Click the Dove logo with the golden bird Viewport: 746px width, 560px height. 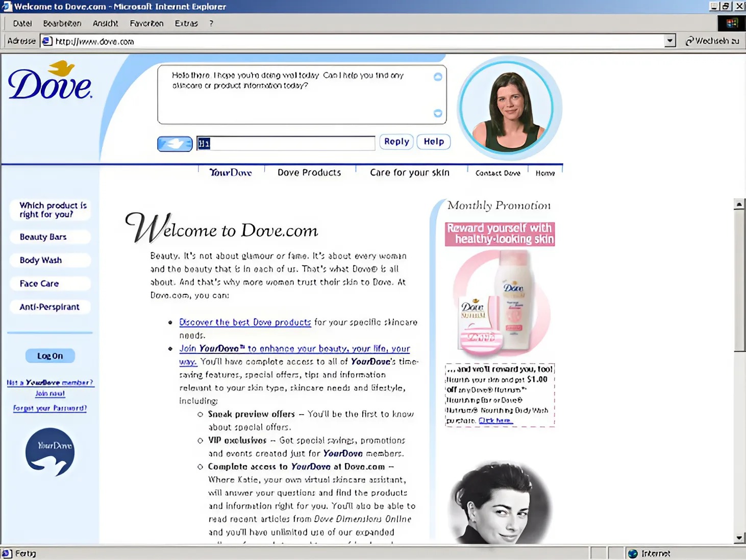(x=50, y=82)
